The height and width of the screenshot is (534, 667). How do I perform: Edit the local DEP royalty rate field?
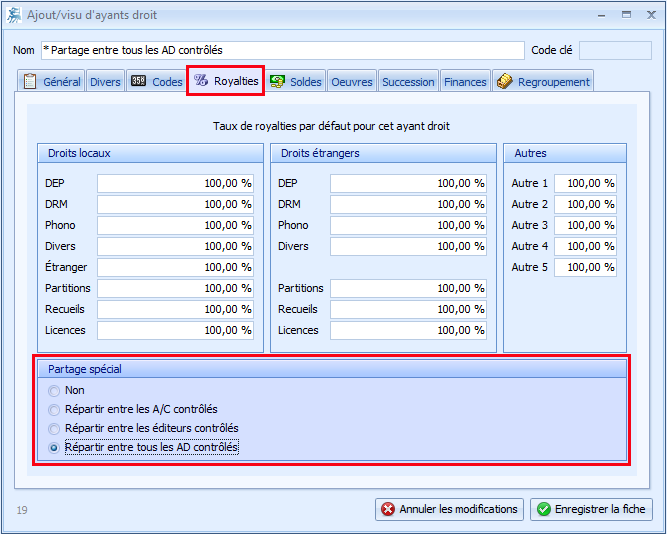click(175, 183)
